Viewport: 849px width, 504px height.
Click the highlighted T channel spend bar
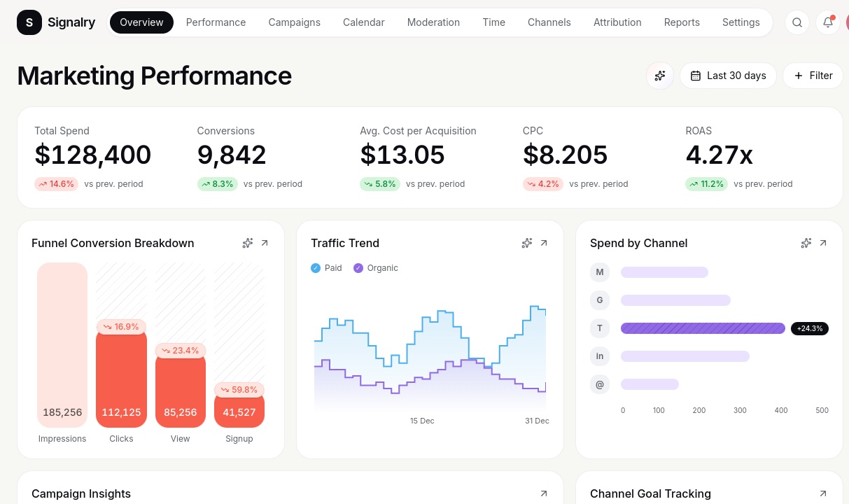coord(703,328)
